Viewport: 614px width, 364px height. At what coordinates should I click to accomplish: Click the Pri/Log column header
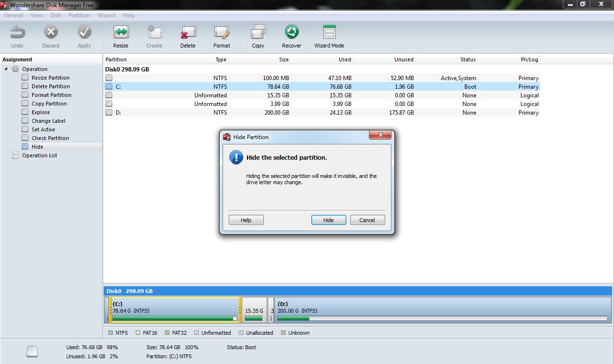(509, 59)
